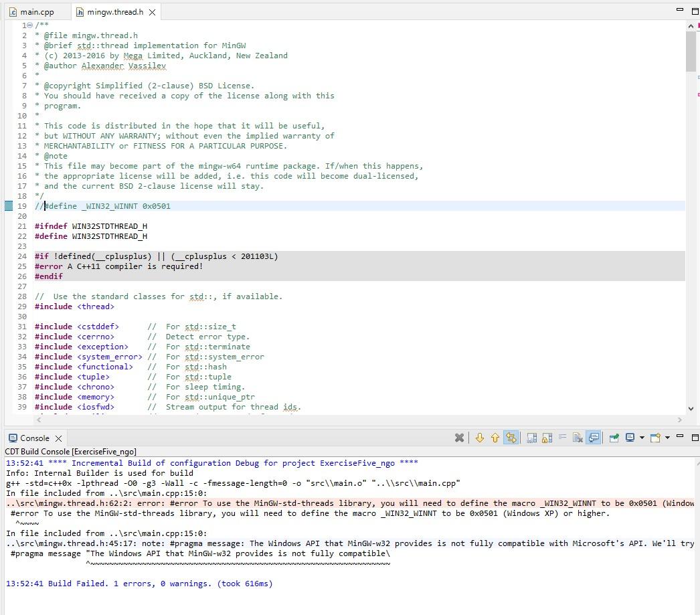Place cursor on line 19 #define _WIN32_WINNT

102,205
